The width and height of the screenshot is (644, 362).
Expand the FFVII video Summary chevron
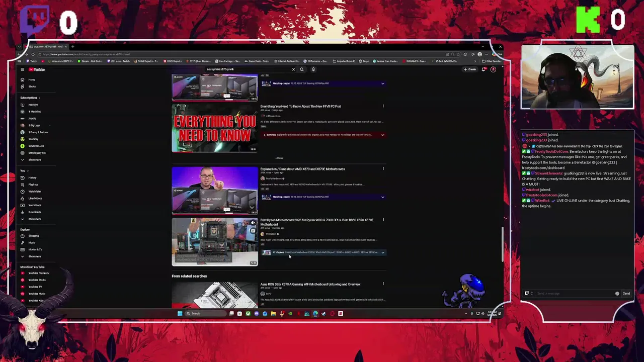point(382,135)
